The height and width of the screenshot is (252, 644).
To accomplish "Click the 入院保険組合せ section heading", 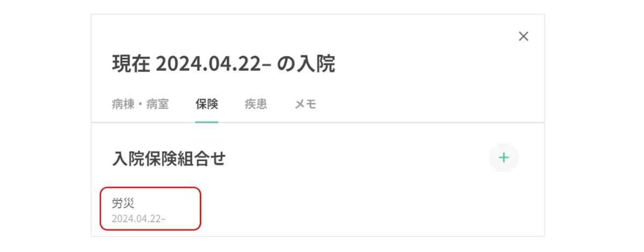I will coord(169,159).
